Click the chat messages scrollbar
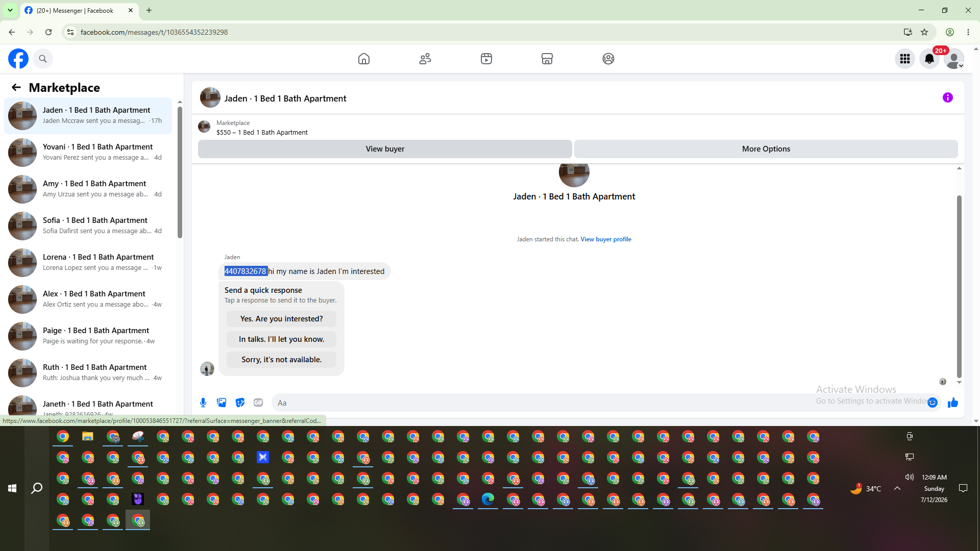Screen dimensions: 980x551 tap(959, 286)
